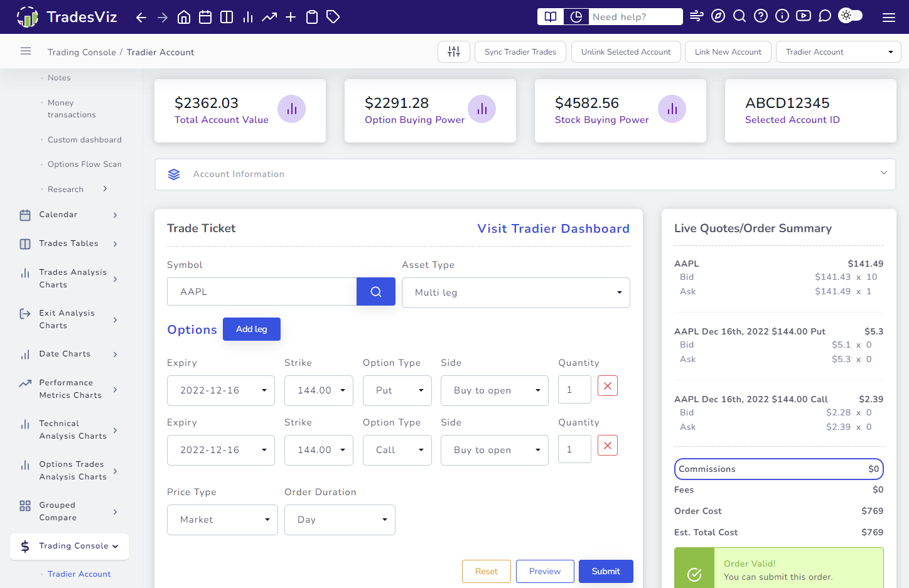
Task: Click chart icon on Option Buying Power card
Action: tap(482, 109)
